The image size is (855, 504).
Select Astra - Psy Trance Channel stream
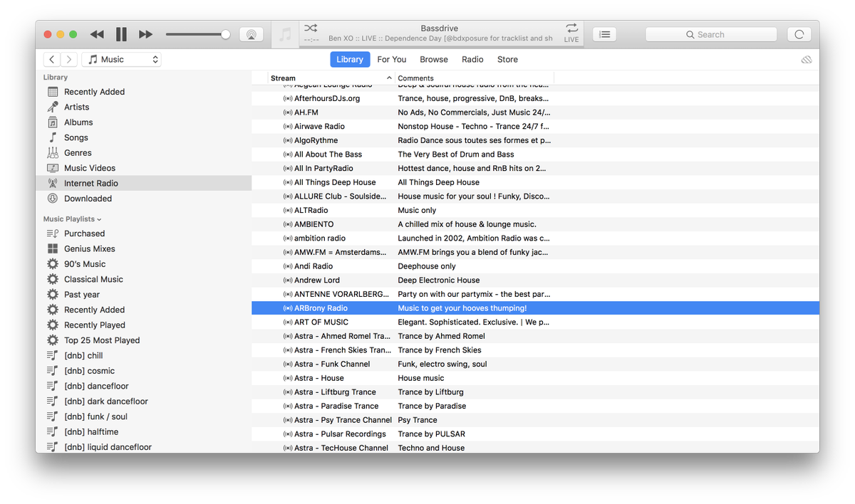coord(535,420)
